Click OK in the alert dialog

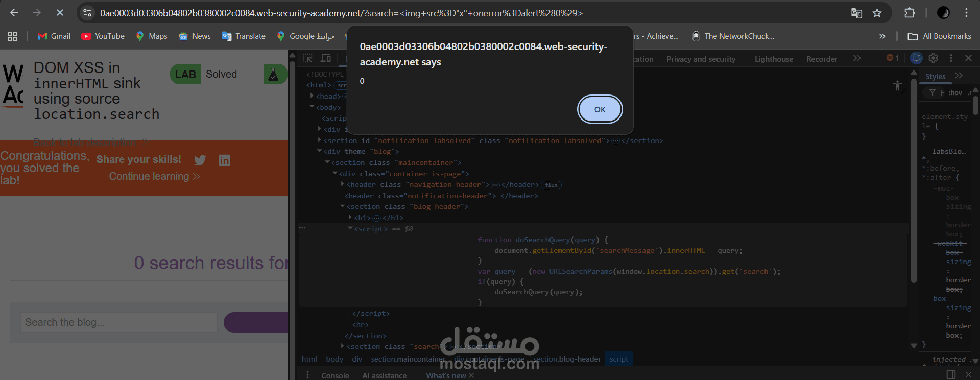(x=600, y=109)
